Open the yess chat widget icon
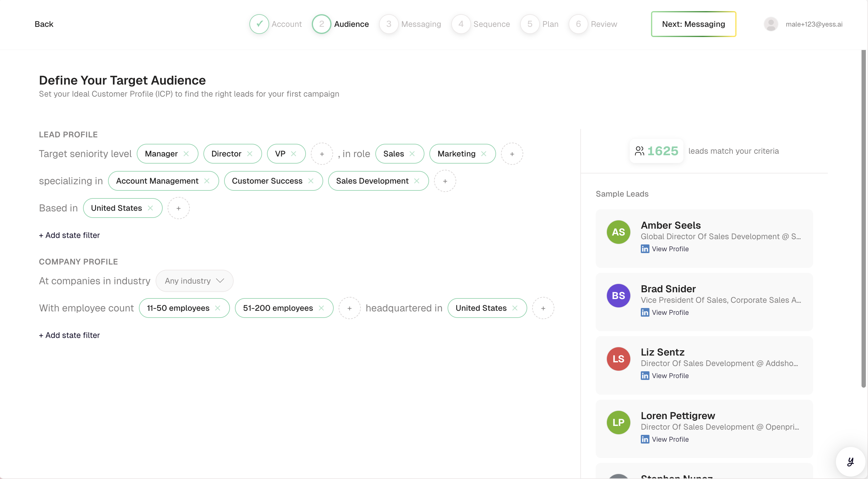Image resolution: width=868 pixels, height=479 pixels. click(850, 461)
